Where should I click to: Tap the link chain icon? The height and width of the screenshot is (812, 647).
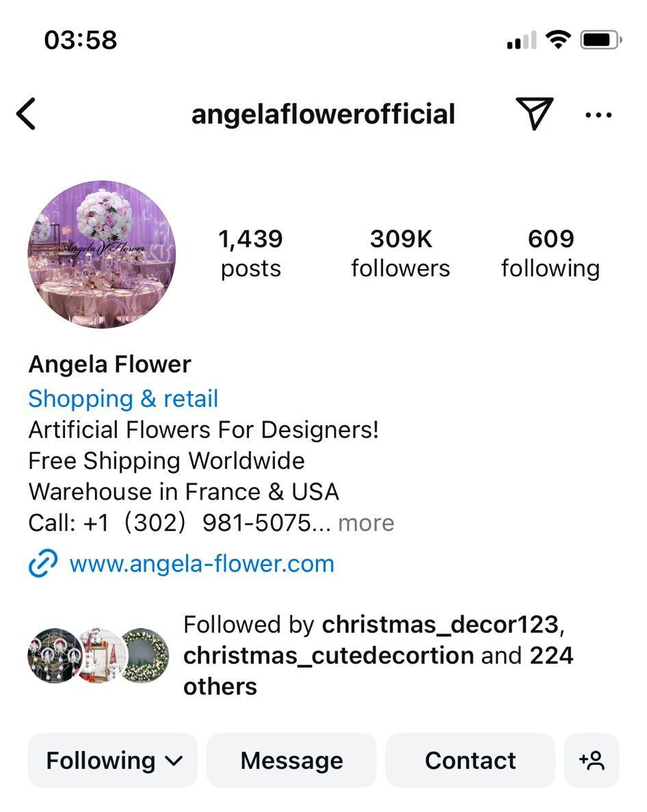[42, 563]
